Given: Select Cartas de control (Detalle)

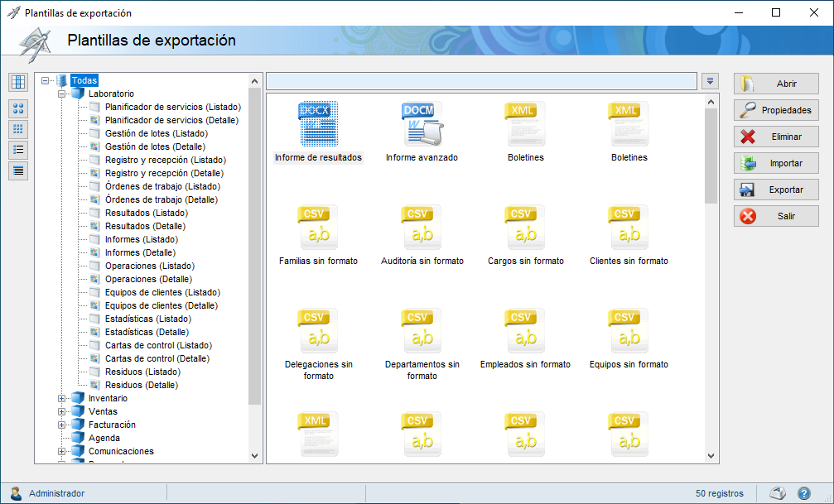Looking at the screenshot, I should point(157,359).
